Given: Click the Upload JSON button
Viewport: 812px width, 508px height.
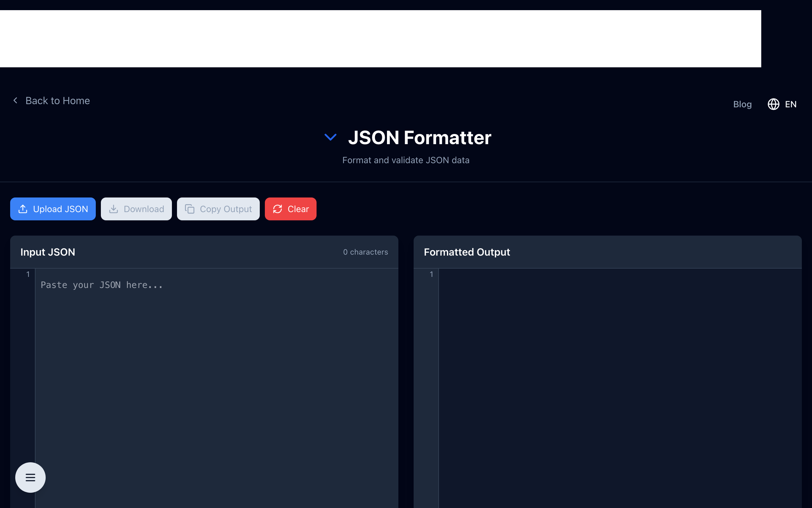Looking at the screenshot, I should click(53, 209).
